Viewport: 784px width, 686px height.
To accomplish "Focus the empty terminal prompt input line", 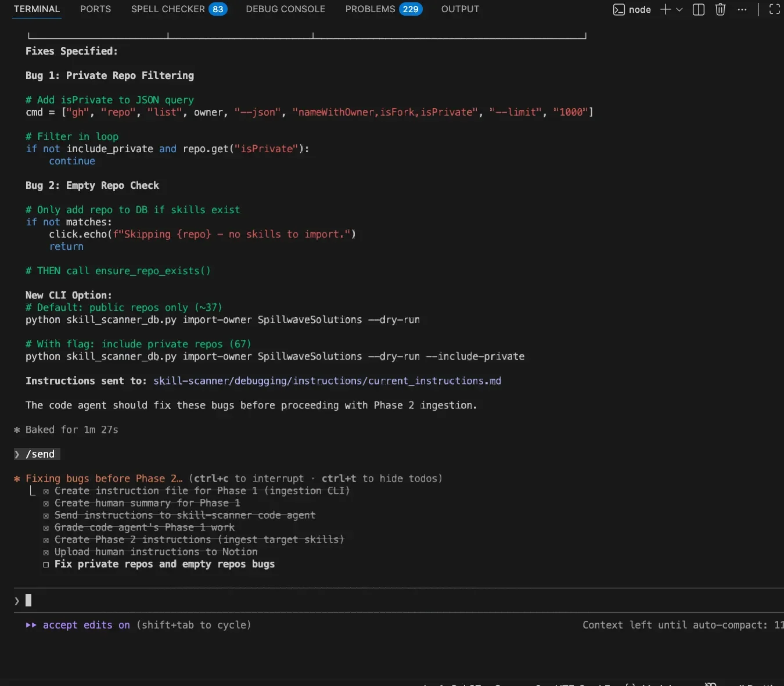I will point(232,601).
